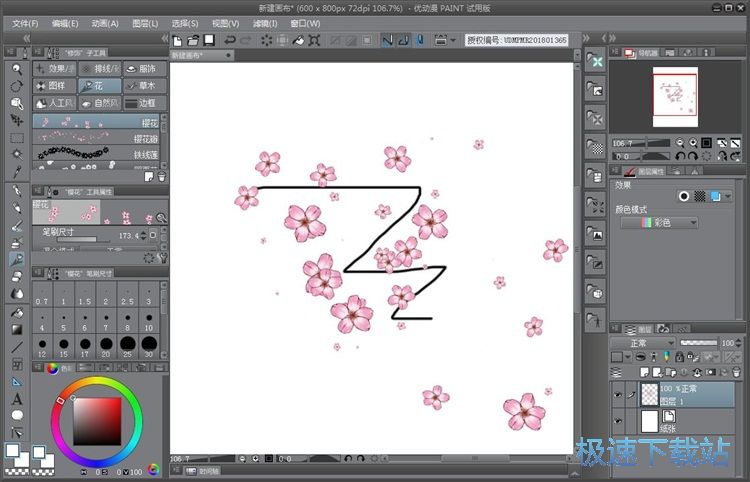Click the Fill bucket icon in command bar
The width and height of the screenshot is (750, 482).
point(298,40)
